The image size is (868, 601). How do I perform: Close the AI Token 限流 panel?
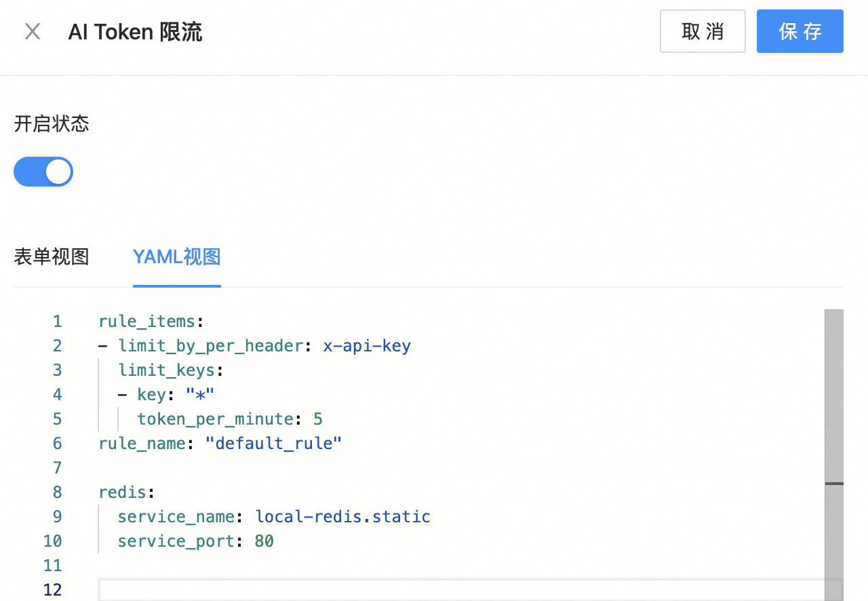(33, 32)
